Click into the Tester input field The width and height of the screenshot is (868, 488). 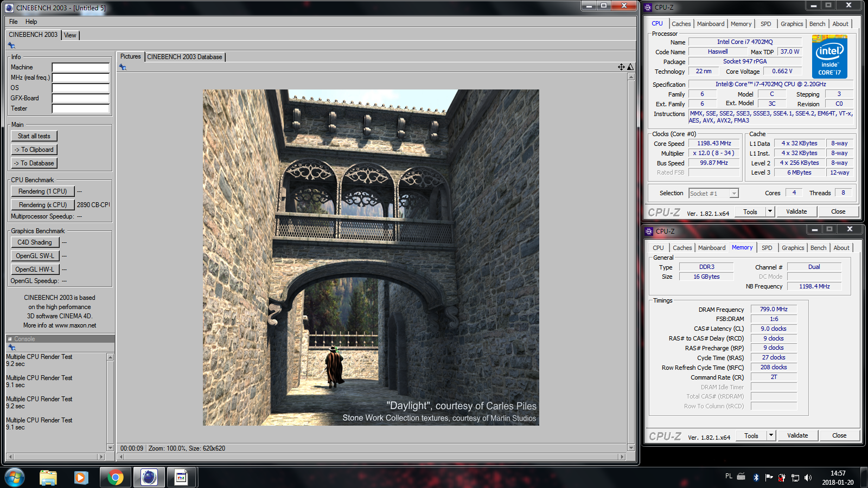(81, 109)
